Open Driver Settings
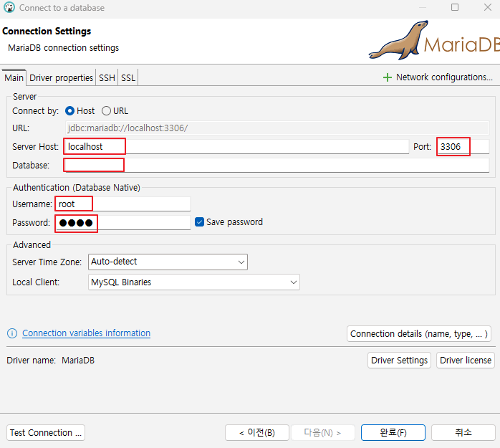500x448 pixels. [x=399, y=361]
